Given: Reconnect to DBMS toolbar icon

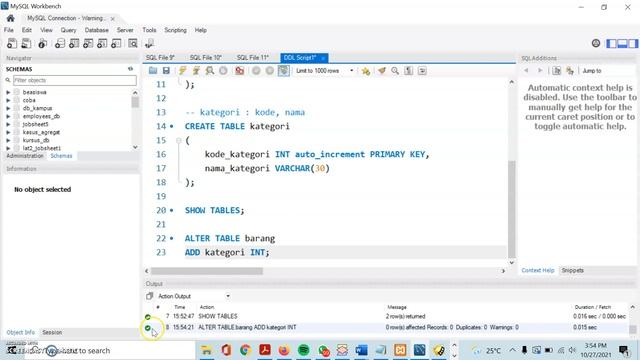Looking at the screenshot, I should coord(149,43).
